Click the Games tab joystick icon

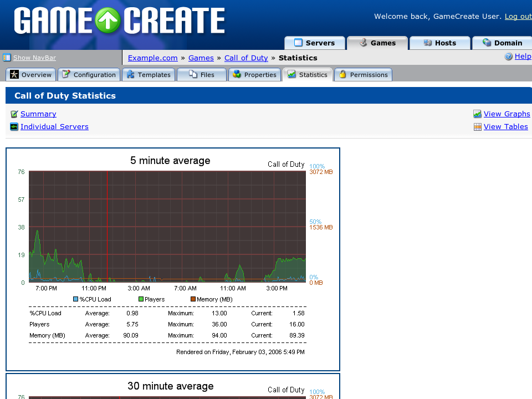(364, 43)
